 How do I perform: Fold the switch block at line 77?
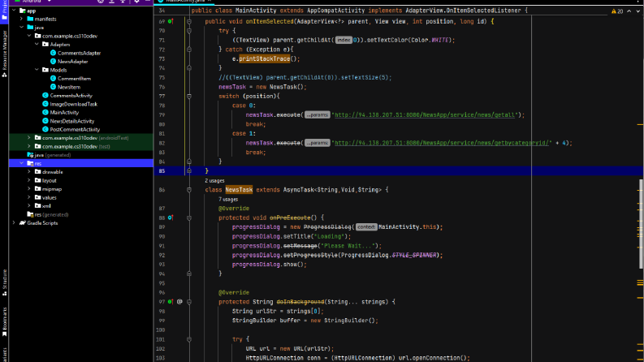(x=189, y=96)
